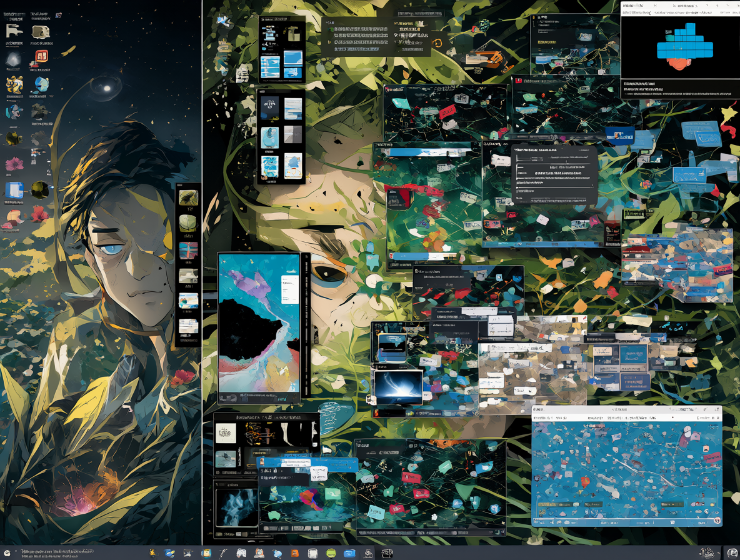The image size is (740, 560).
Task: Select the plain gray thumbnail in black panel
Action: 293,136
